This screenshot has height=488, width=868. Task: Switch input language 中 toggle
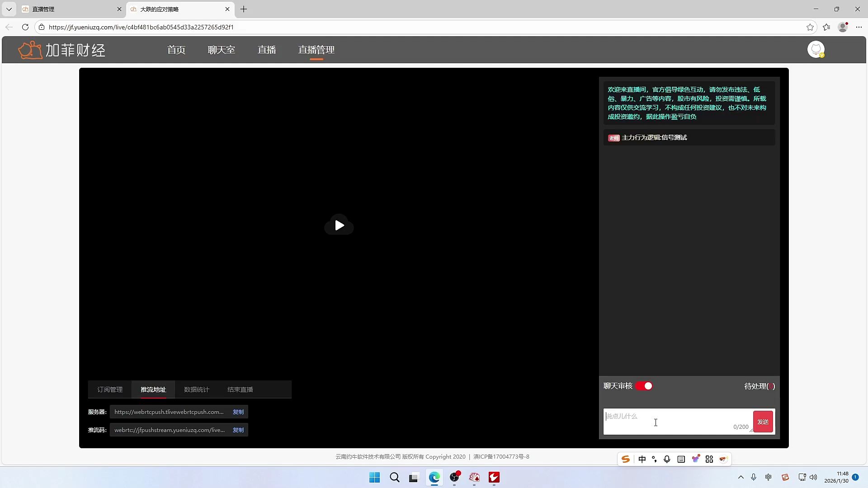642,459
